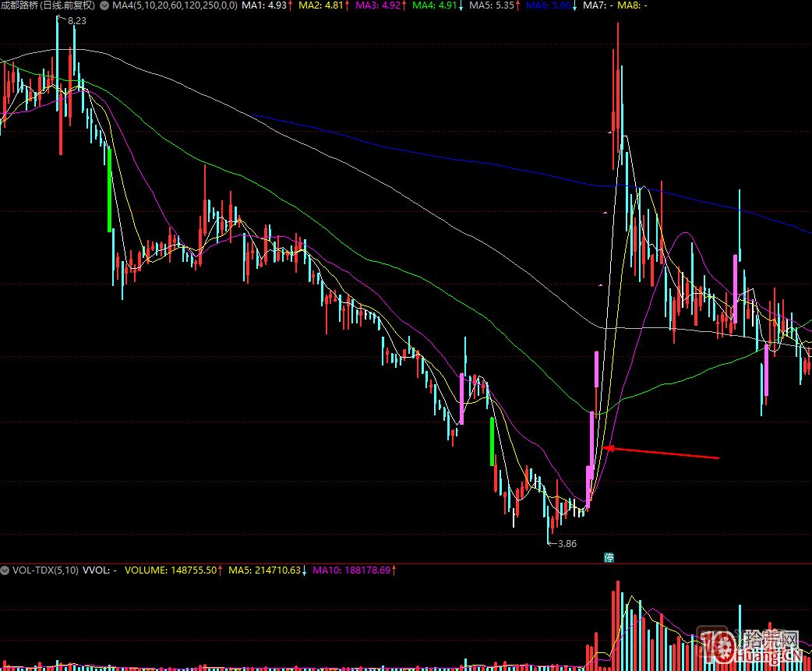Select the large green candle on the left
The image size is (812, 671).
point(109,189)
